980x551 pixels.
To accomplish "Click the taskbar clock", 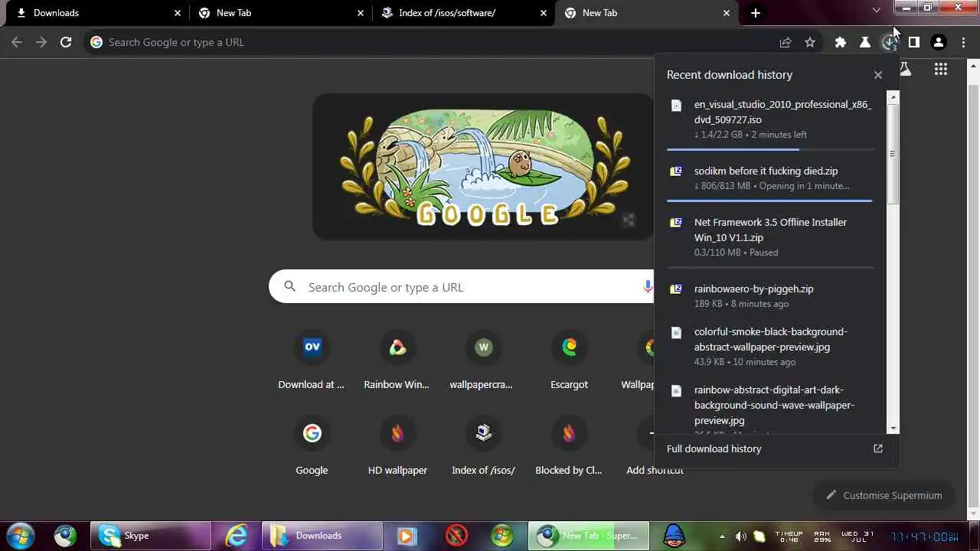I will click(925, 536).
